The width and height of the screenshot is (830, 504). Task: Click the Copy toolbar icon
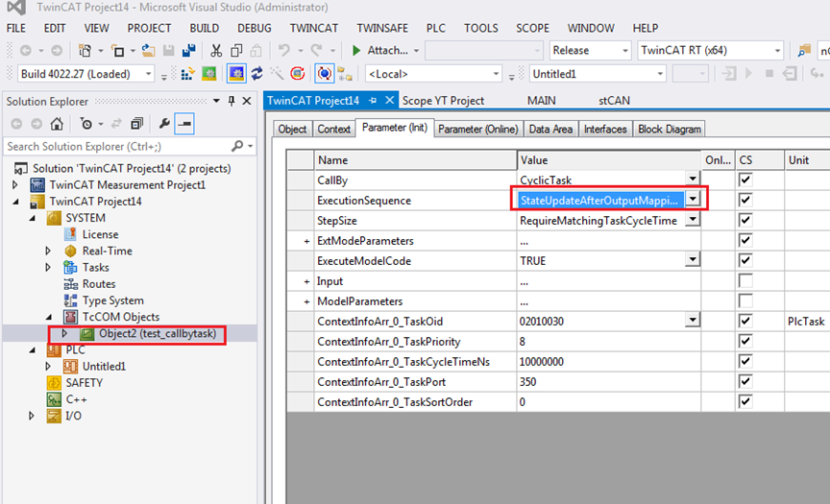coord(236,51)
